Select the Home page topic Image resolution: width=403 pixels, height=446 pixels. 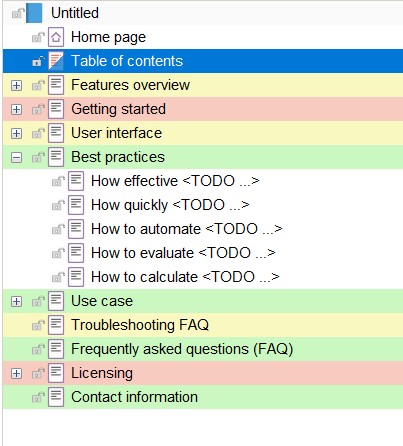[x=108, y=37]
